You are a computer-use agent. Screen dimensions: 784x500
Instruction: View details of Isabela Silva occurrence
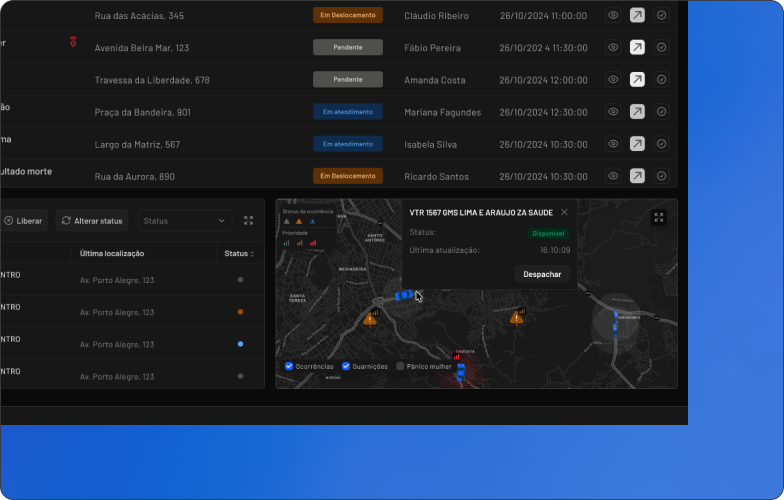pyautogui.click(x=613, y=144)
